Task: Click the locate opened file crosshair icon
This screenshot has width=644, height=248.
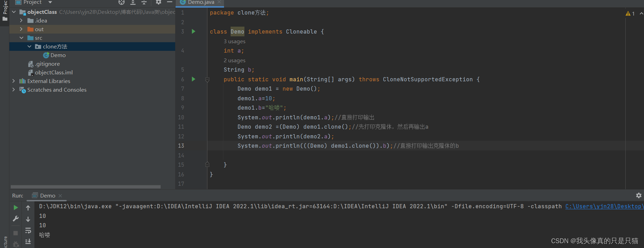Action: pos(122,2)
